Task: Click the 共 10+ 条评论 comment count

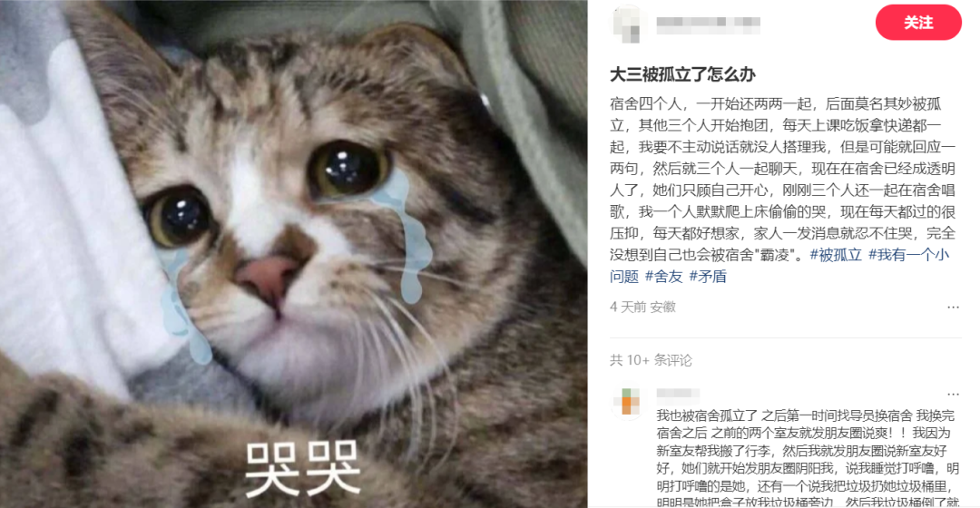Action: click(x=651, y=360)
